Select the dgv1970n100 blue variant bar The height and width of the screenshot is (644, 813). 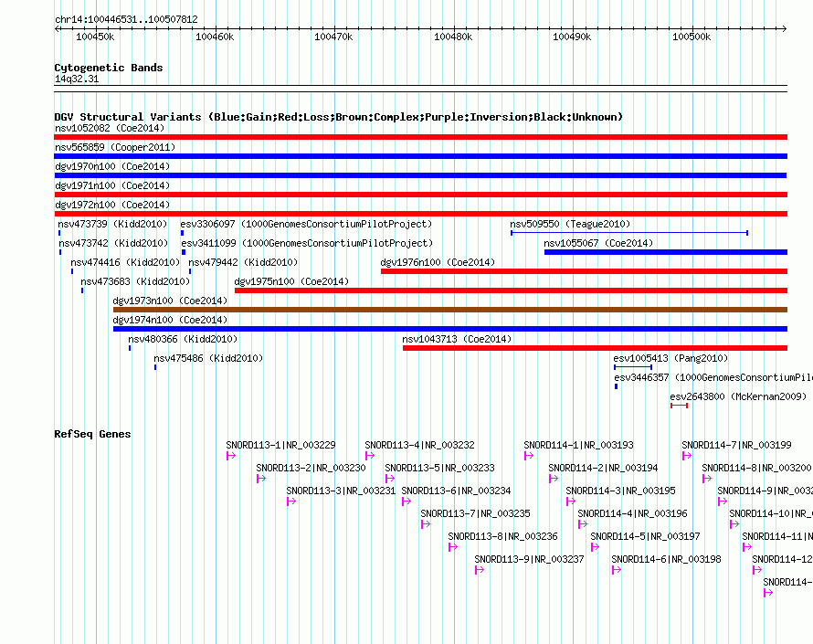click(420, 175)
